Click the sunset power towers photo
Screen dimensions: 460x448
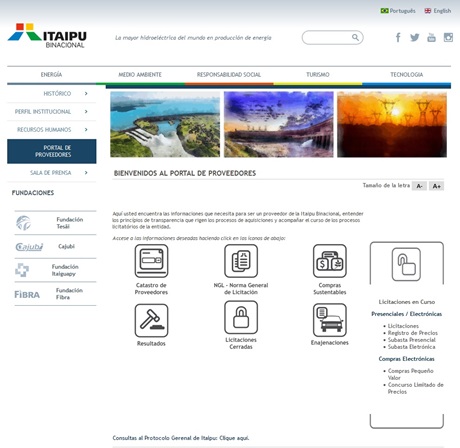tap(392, 124)
